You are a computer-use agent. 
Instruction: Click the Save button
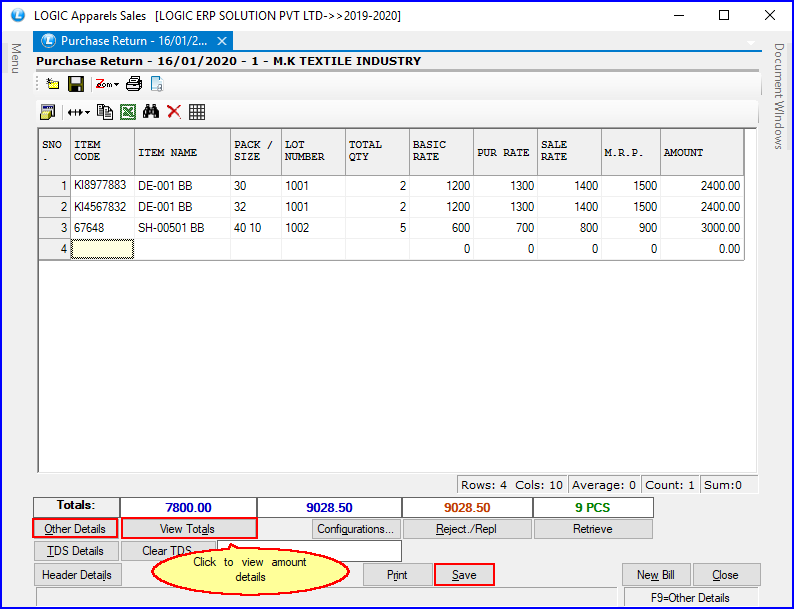464,575
